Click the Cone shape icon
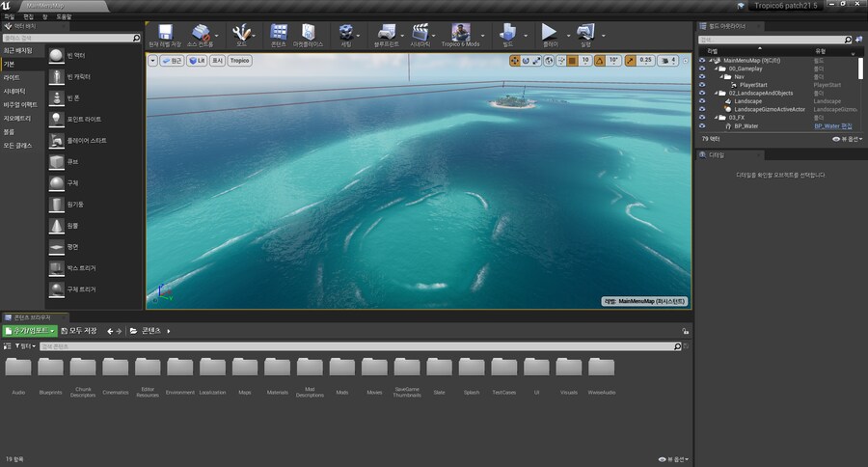 coord(57,226)
